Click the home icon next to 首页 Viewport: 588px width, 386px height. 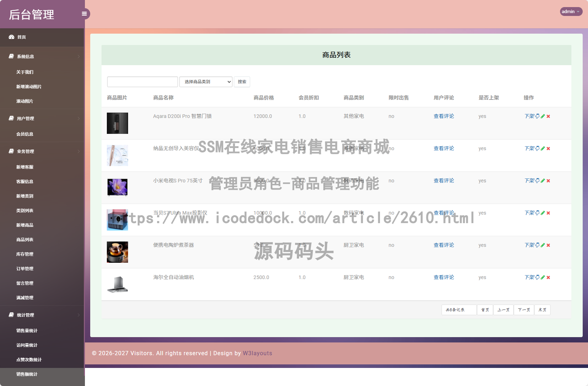(11, 37)
